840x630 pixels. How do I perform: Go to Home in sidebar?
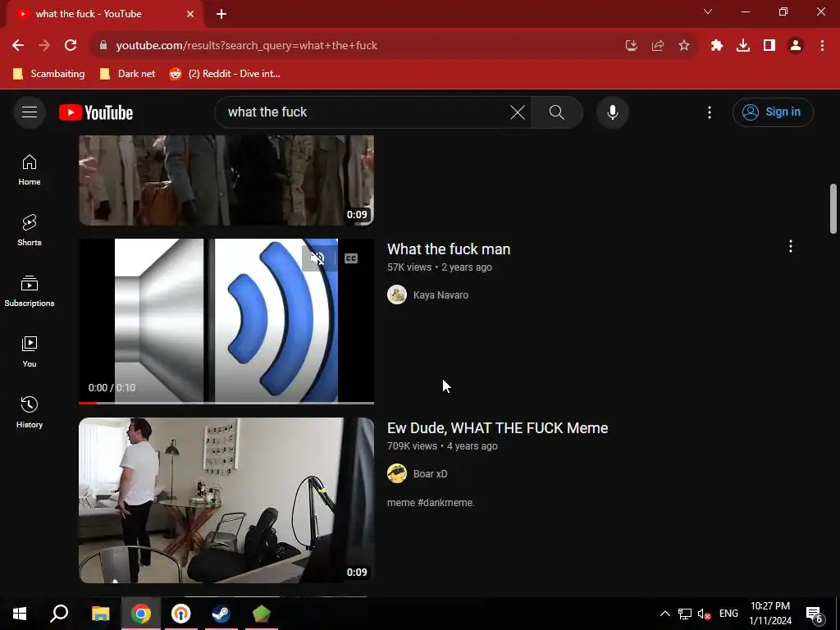[x=30, y=170]
